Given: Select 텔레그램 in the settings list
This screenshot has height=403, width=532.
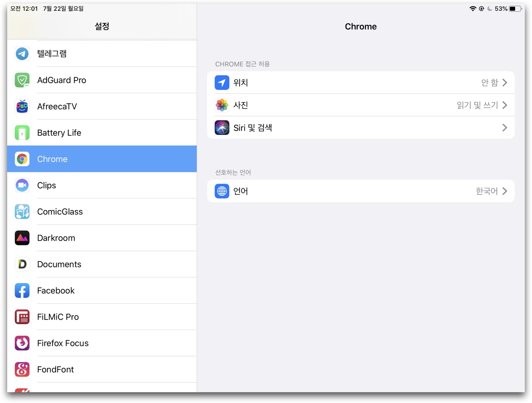Looking at the screenshot, I should coord(102,54).
